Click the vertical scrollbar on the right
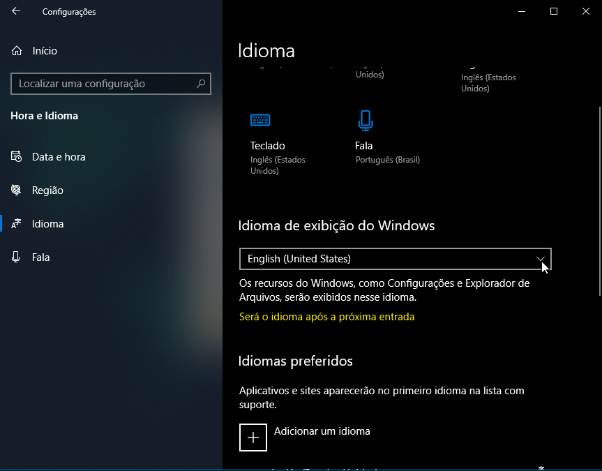602x471 pixels. tap(599, 202)
